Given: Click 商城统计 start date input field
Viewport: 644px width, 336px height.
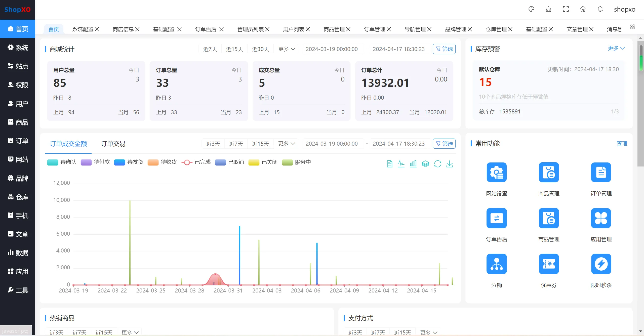Looking at the screenshot, I should point(332,49).
